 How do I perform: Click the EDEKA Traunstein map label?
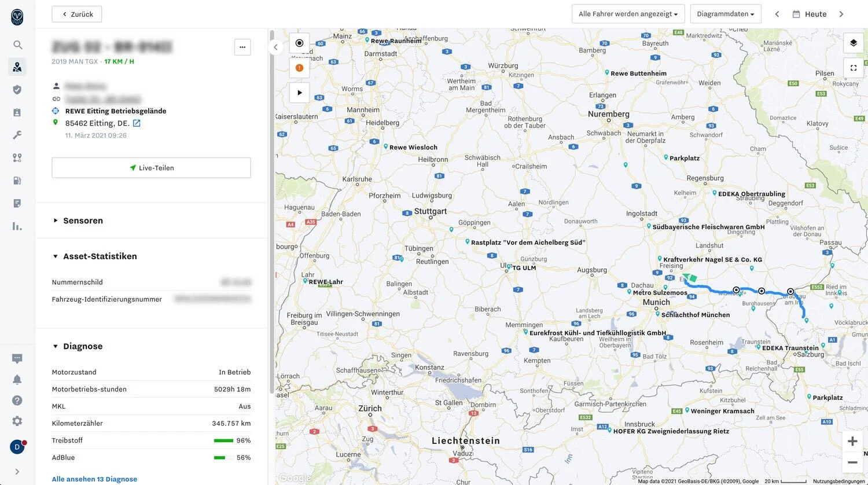pos(790,348)
